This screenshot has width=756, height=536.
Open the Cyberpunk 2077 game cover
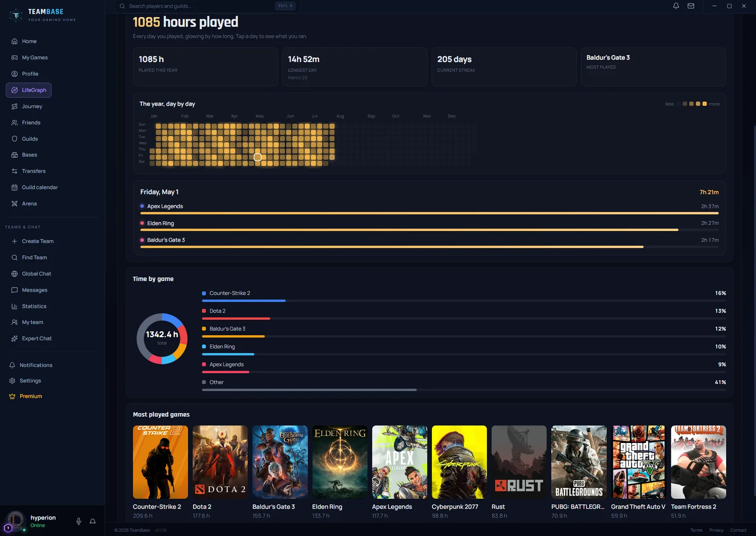point(459,462)
